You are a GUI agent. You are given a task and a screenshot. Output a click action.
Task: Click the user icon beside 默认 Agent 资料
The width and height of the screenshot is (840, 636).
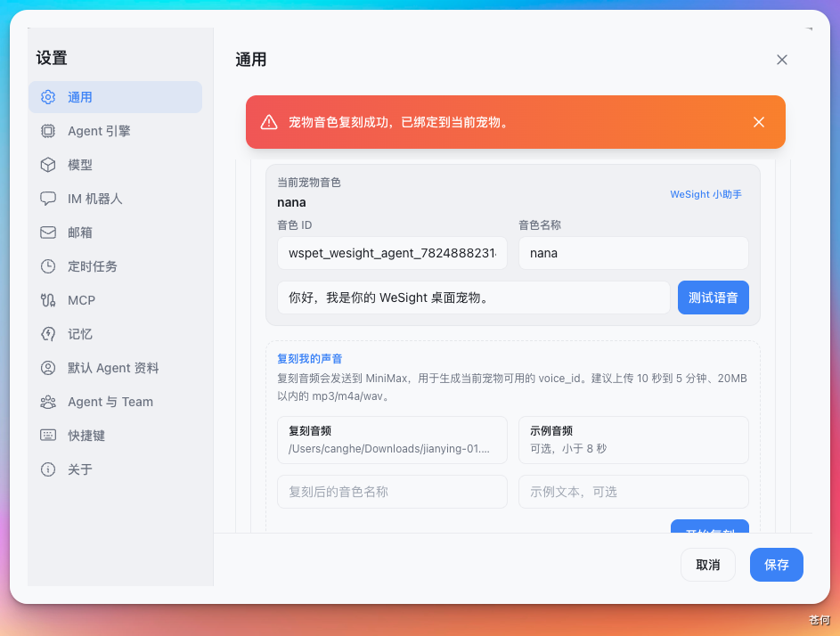click(48, 368)
